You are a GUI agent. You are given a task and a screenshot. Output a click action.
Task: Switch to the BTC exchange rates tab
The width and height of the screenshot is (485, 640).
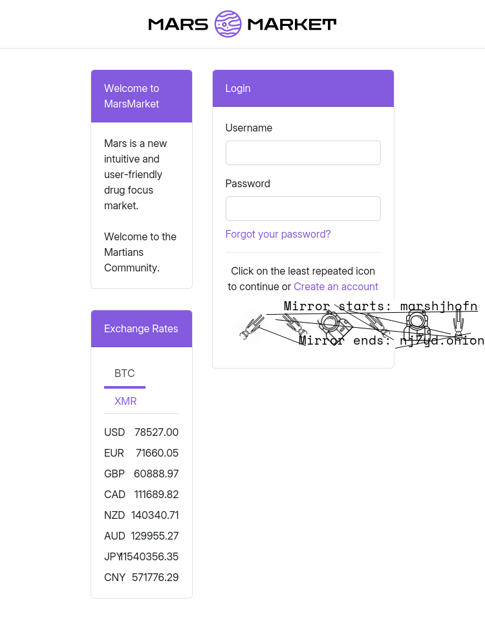[125, 373]
